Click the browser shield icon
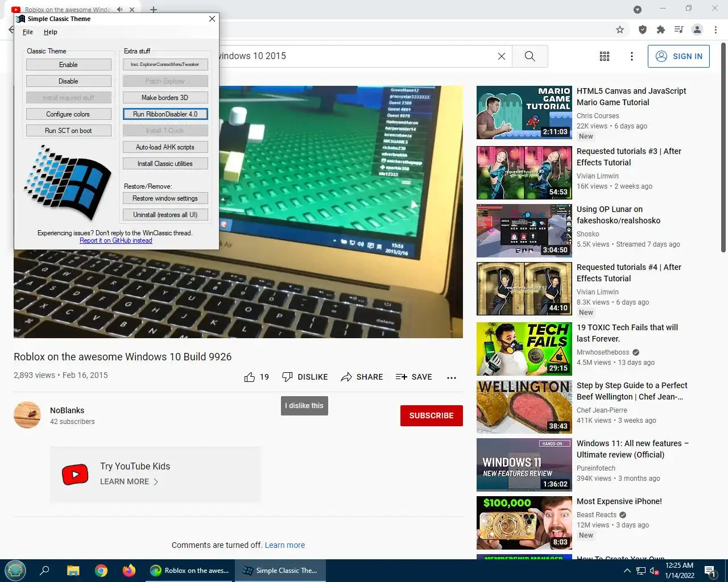This screenshot has height=582, width=728. (643, 30)
